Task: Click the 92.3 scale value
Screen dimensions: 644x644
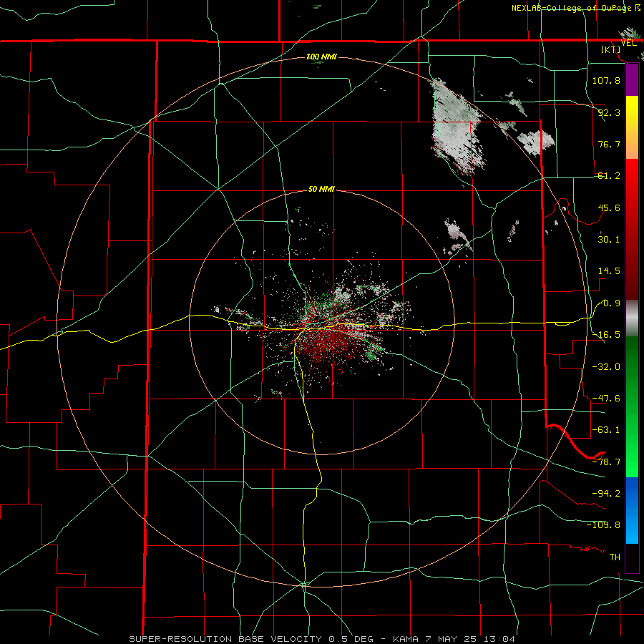Action: [609, 112]
